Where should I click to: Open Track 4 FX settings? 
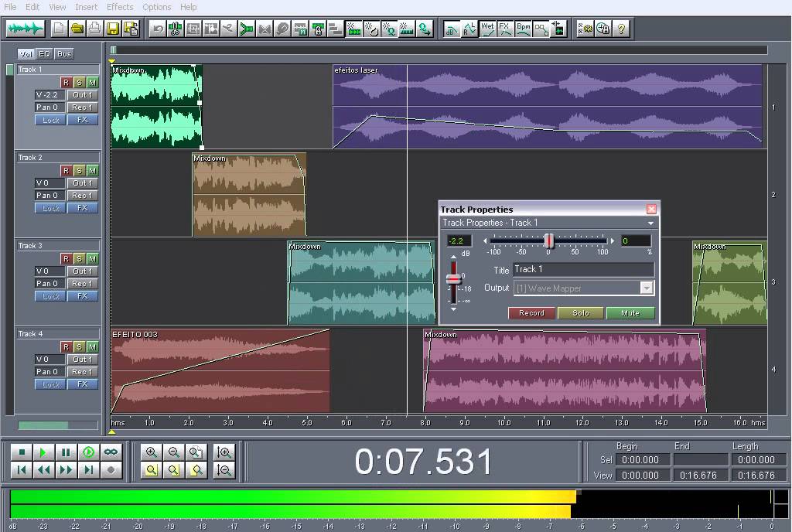click(82, 384)
